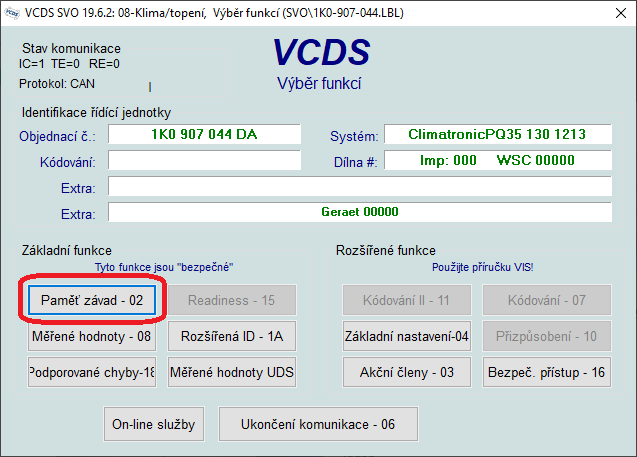Viewport: 637px width, 457px height.
Task: Click the Protokol: CAN text
Action: (57, 84)
